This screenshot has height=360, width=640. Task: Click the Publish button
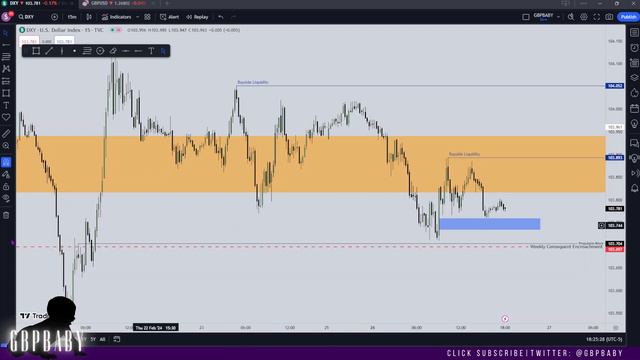click(x=628, y=17)
